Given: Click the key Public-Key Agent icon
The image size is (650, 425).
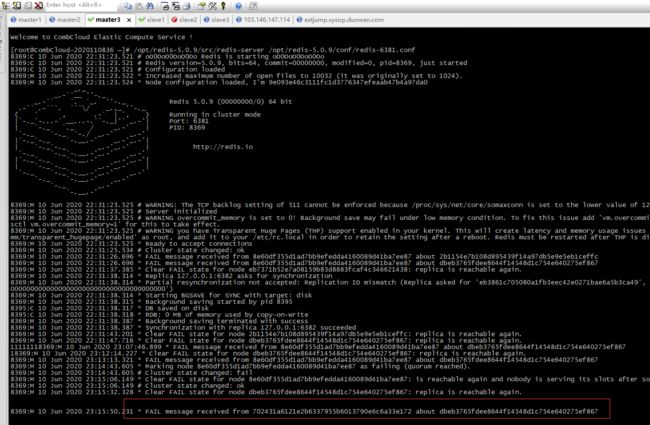Looking at the screenshot, I should [x=223, y=6].
